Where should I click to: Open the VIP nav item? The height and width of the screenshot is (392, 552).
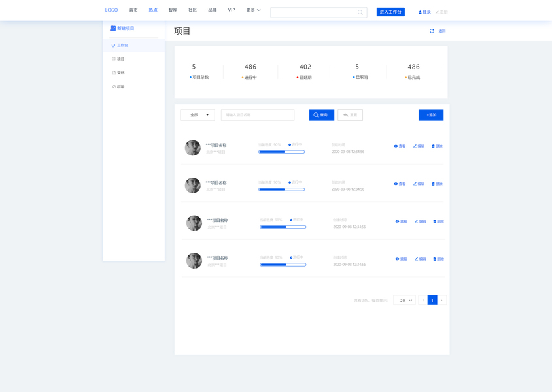pyautogui.click(x=232, y=10)
